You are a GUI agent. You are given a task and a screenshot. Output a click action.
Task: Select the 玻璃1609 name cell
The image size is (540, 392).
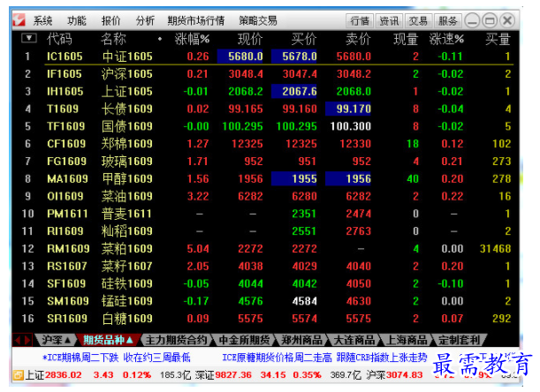click(x=127, y=162)
